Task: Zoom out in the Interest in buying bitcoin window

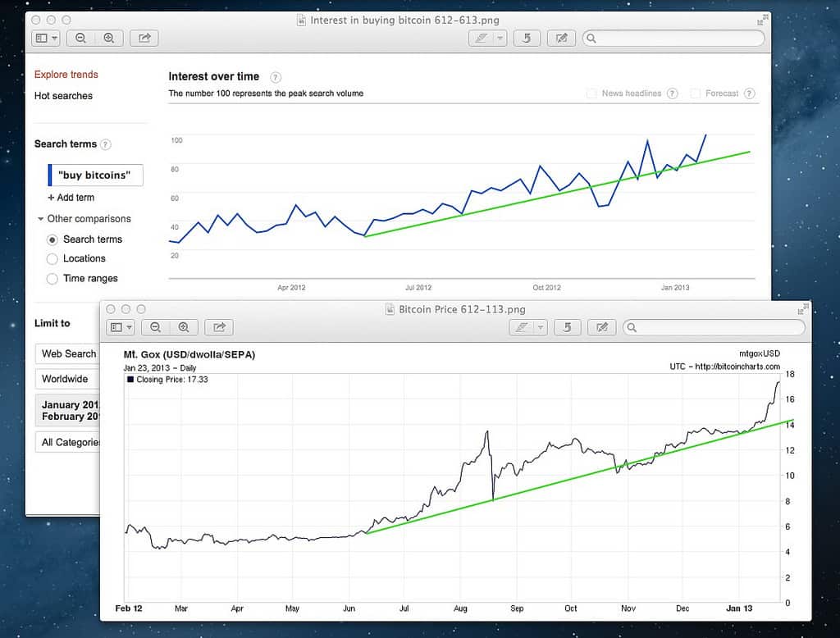Action: [81, 38]
